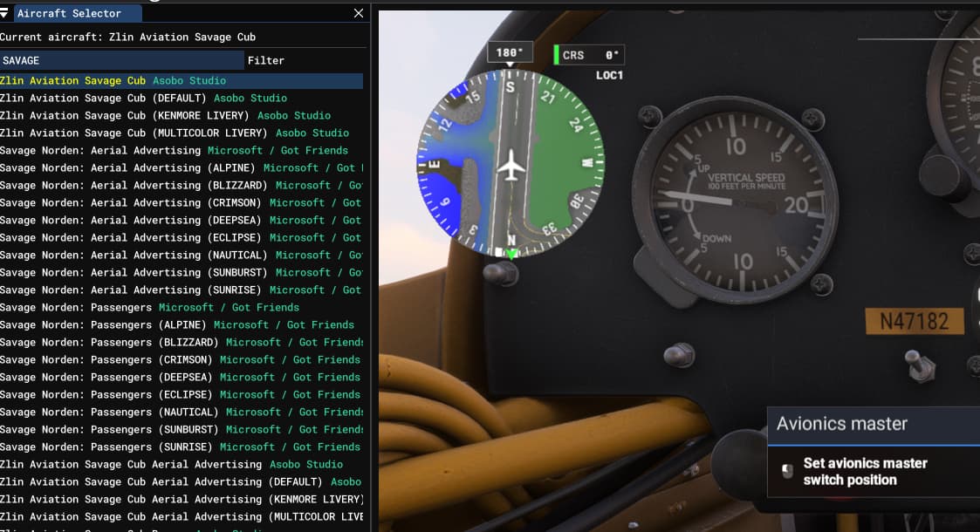Pick Zlin Aviation Savage Cub (MULTICOLOR LIVERY)
980x532 pixels.
click(174, 133)
